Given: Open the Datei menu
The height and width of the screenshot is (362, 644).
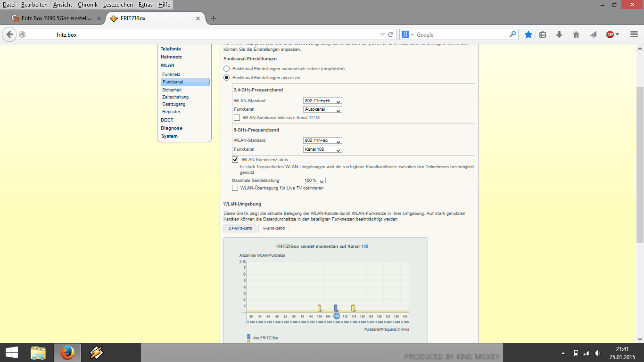Looking at the screenshot, I should (x=9, y=4).
